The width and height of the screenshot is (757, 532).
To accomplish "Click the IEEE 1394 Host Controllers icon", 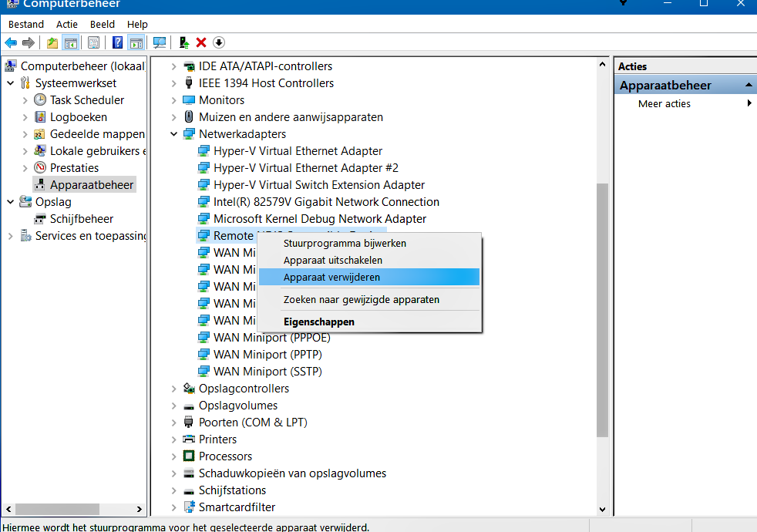I will pyautogui.click(x=189, y=83).
